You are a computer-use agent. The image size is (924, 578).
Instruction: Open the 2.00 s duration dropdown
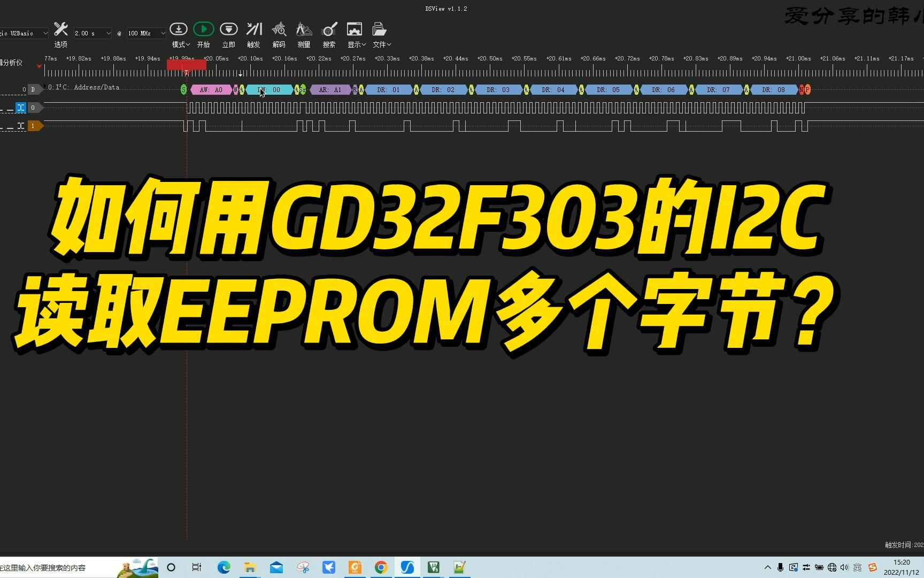[x=92, y=33]
